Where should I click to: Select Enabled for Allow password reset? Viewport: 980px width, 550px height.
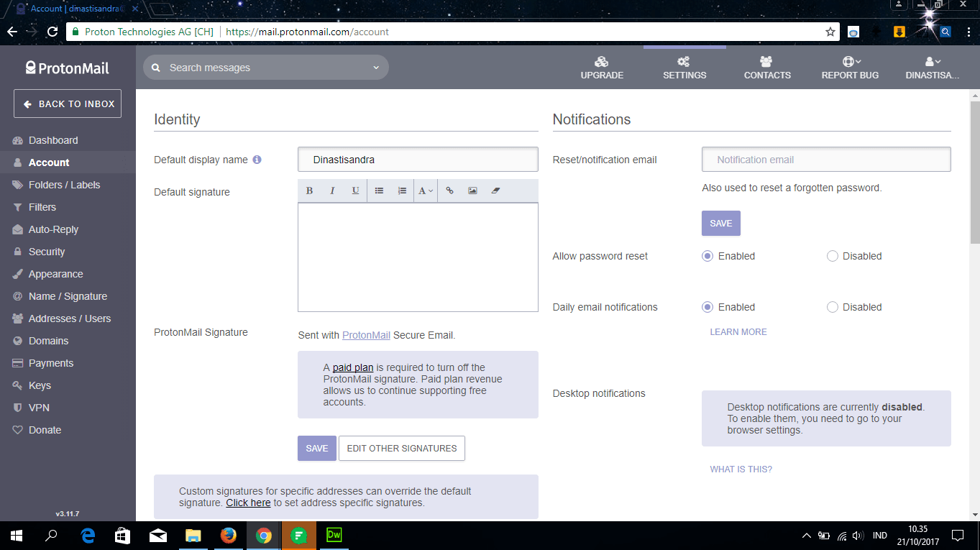click(707, 256)
